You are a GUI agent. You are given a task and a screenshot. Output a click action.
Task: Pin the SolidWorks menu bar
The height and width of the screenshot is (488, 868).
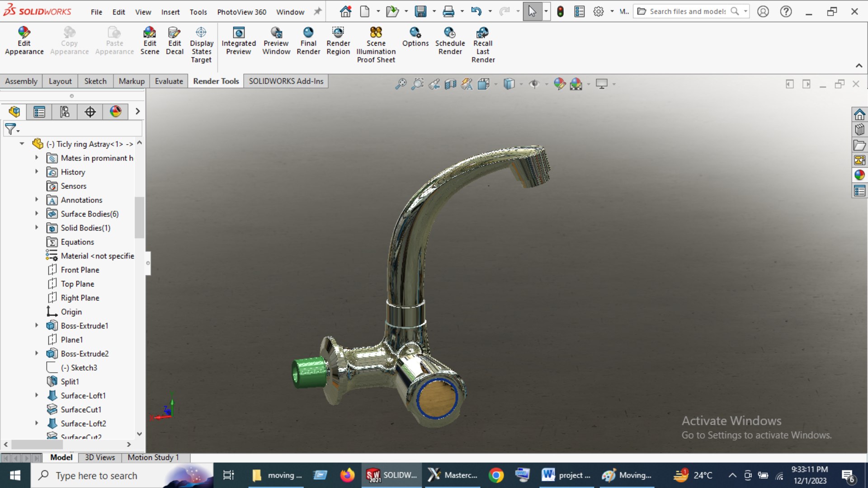[318, 11]
